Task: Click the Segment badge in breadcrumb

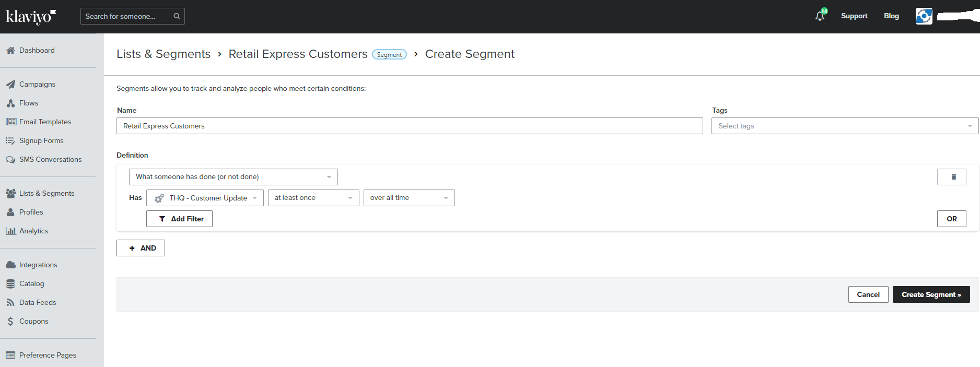Action: tap(389, 54)
